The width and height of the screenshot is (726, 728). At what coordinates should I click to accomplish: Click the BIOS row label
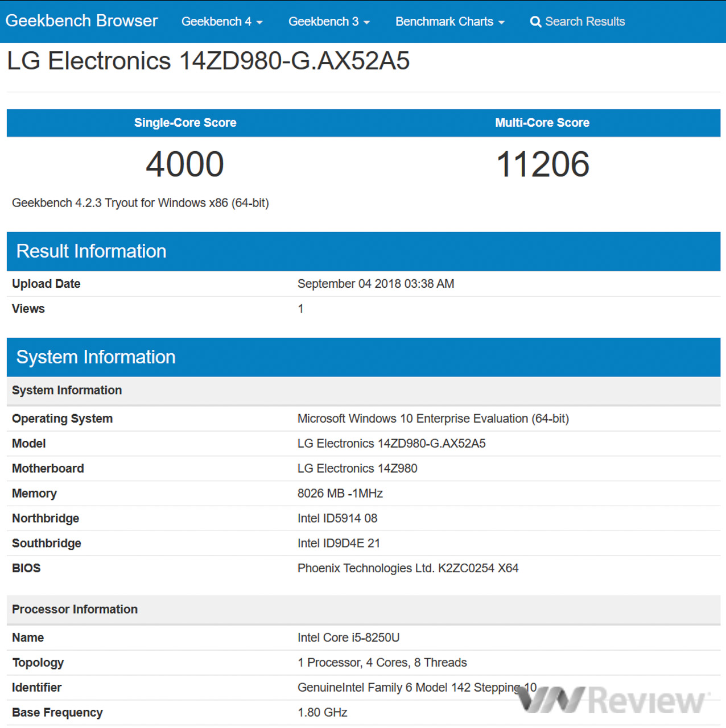pos(26,568)
